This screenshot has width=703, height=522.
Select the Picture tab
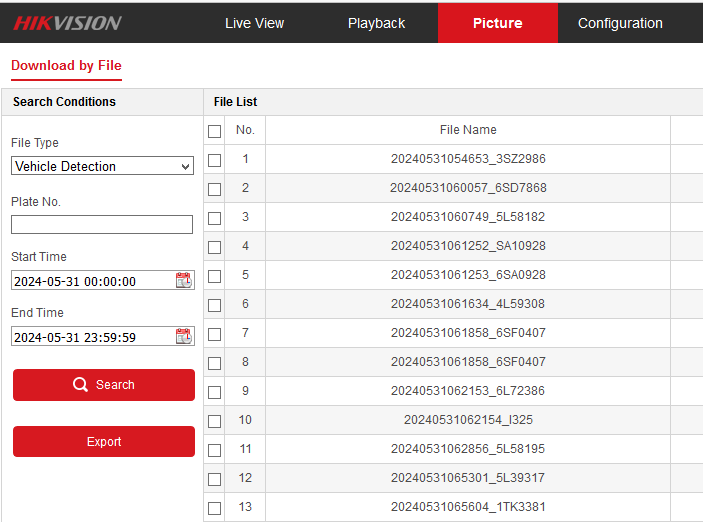click(497, 23)
